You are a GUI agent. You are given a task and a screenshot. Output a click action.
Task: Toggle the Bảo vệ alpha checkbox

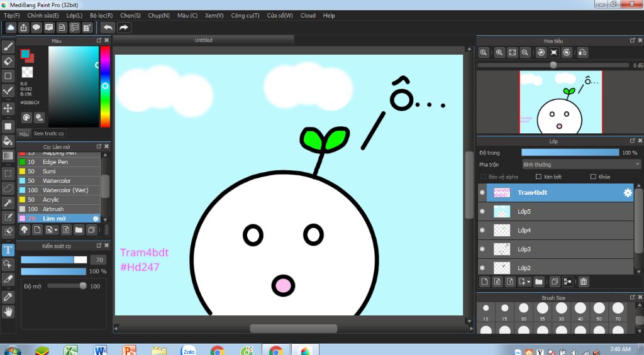point(484,177)
